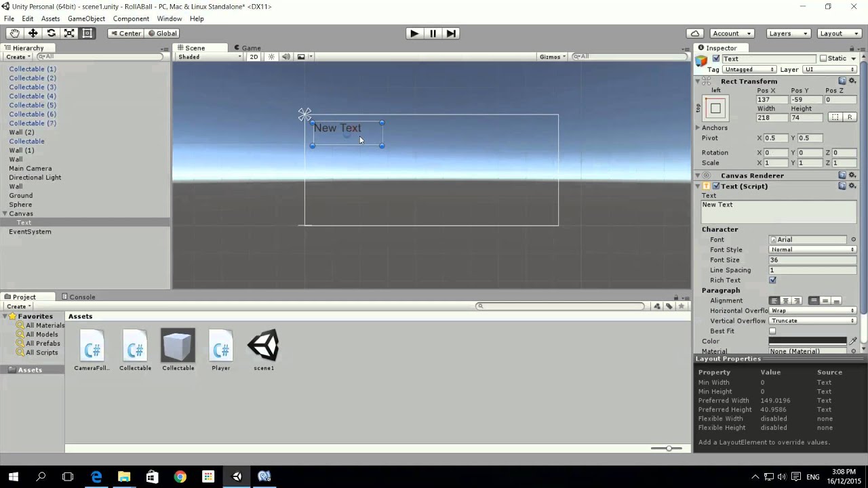Viewport: 868px width, 488px height.
Task: Toggle the Center pivot mode button
Action: (126, 33)
